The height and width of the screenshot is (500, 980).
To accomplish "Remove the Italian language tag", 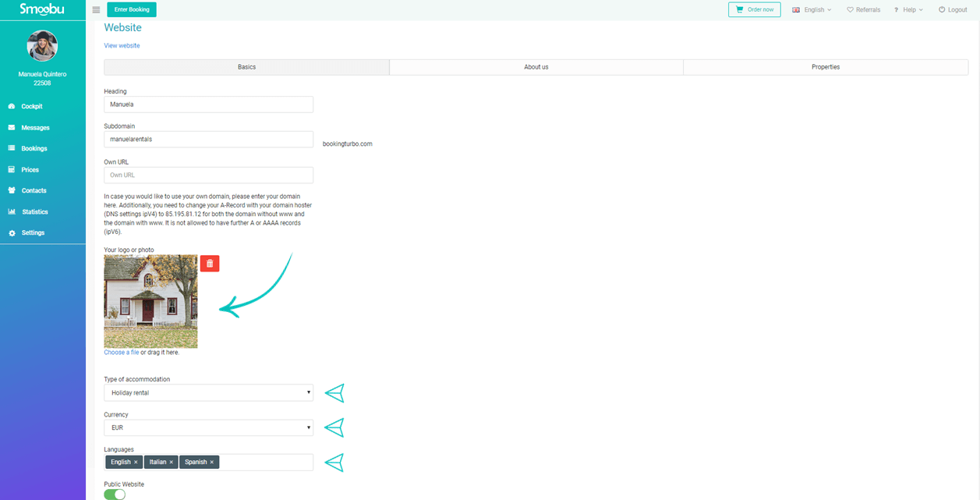I will coord(172,462).
